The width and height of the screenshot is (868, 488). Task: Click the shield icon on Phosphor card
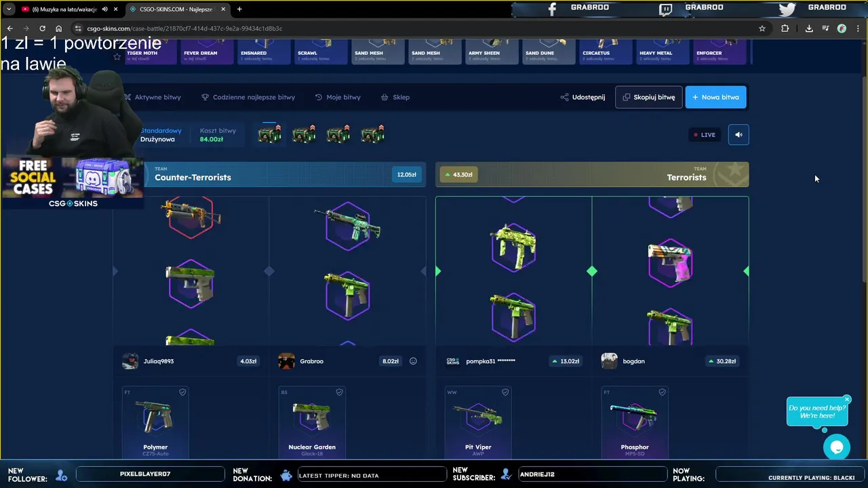coord(662,392)
